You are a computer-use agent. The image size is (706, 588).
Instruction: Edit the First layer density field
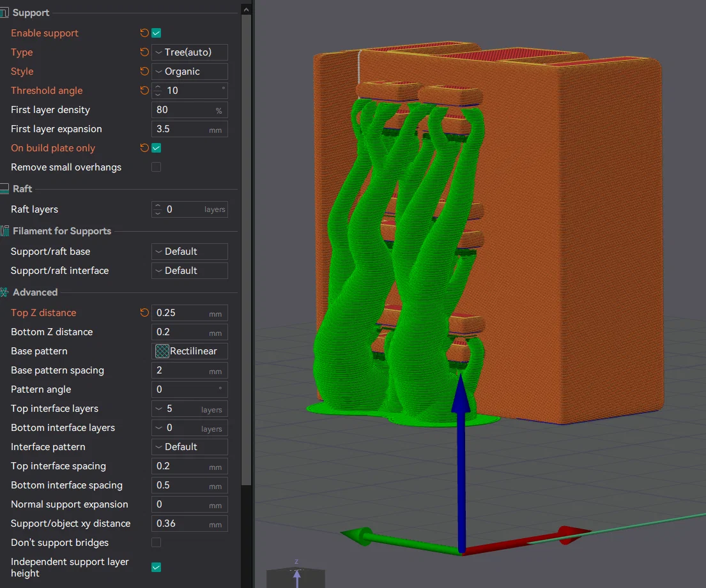(x=190, y=110)
